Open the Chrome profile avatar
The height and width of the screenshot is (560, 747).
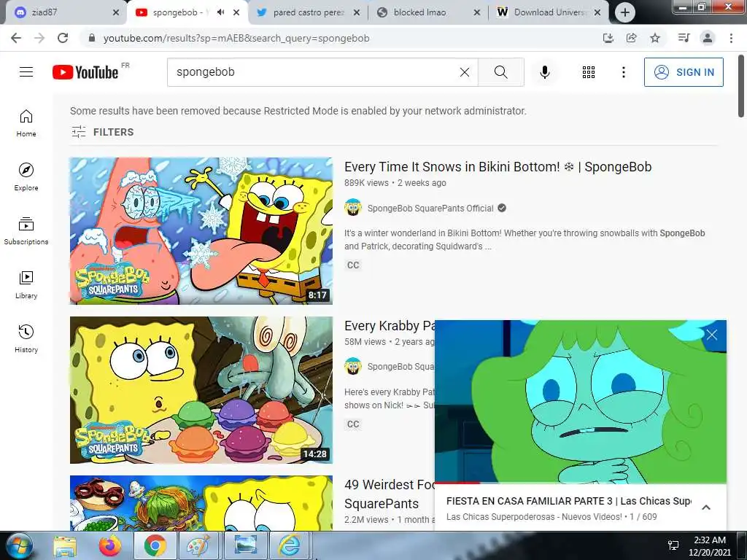[x=708, y=38]
